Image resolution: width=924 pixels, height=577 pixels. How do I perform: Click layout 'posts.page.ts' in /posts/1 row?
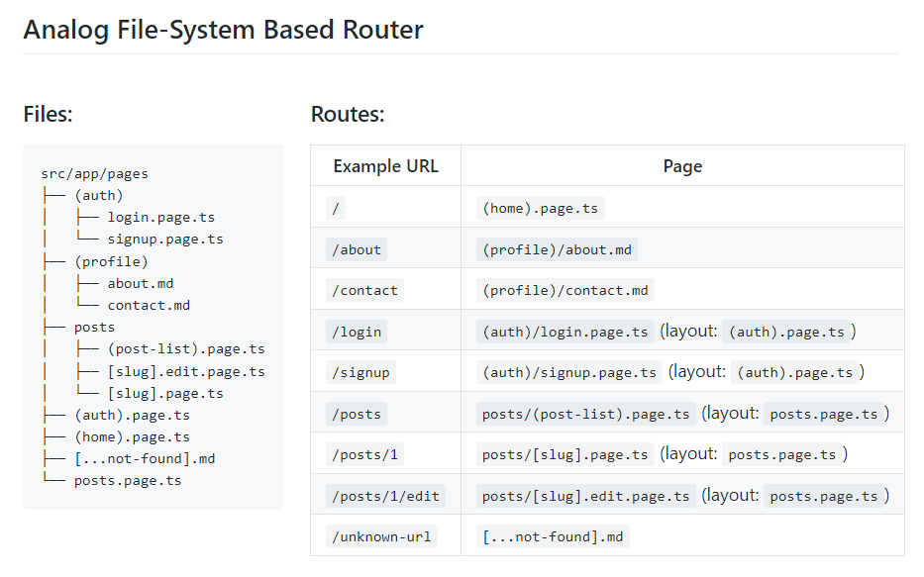coord(782,455)
